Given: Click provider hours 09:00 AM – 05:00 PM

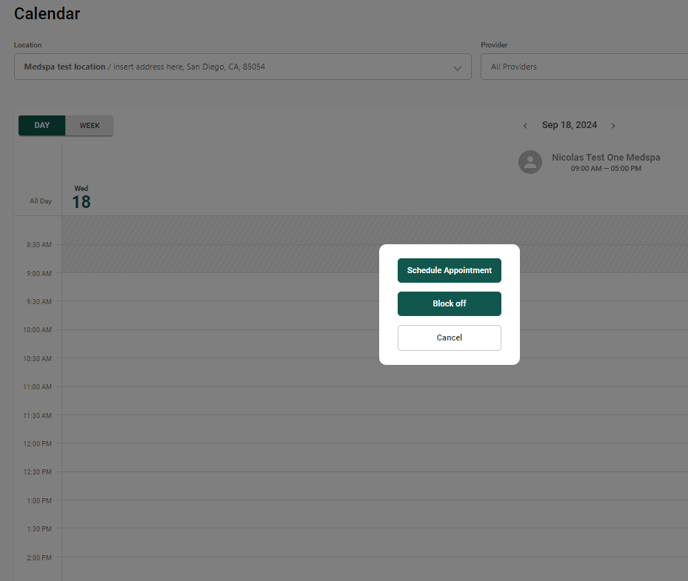Looking at the screenshot, I should pyautogui.click(x=606, y=169).
